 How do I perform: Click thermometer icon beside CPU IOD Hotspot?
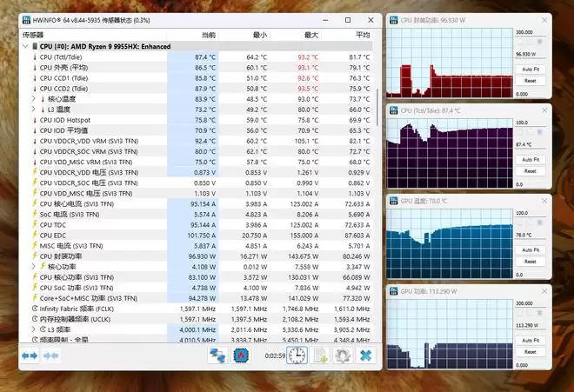pos(35,120)
